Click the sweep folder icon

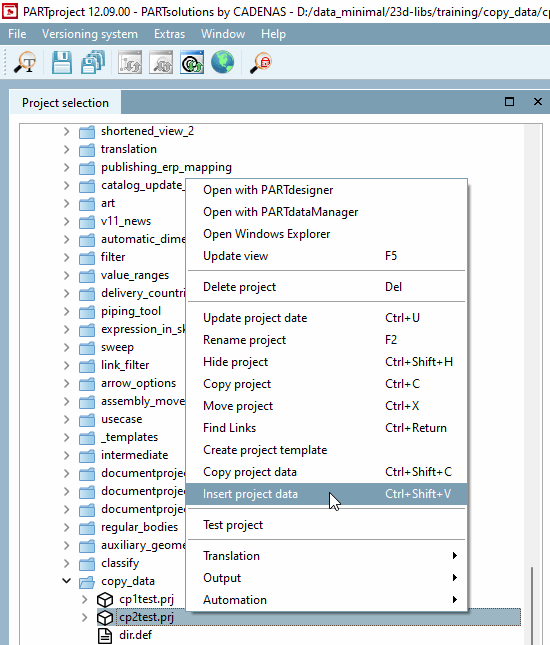87,348
